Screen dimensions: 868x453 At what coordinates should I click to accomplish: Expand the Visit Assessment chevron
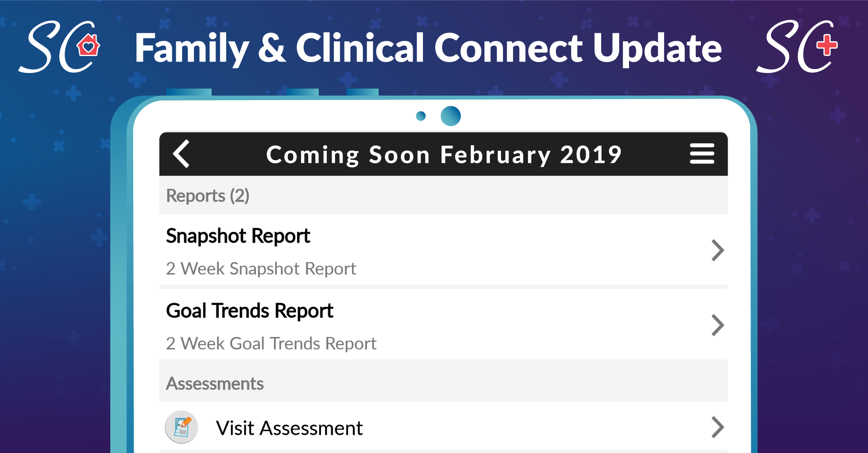point(718,427)
